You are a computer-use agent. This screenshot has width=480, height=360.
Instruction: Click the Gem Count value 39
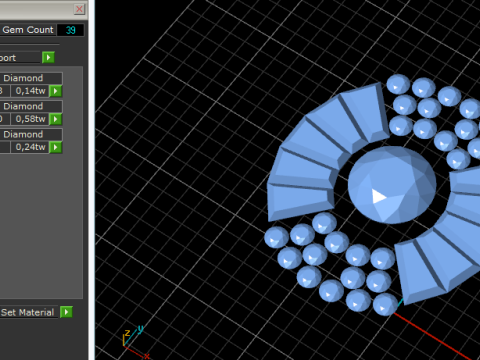tap(70, 30)
